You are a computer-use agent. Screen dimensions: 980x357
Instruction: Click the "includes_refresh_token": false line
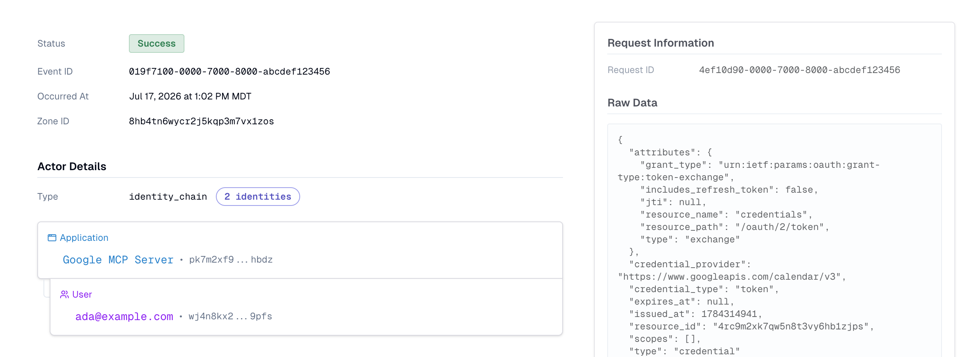pos(729,190)
